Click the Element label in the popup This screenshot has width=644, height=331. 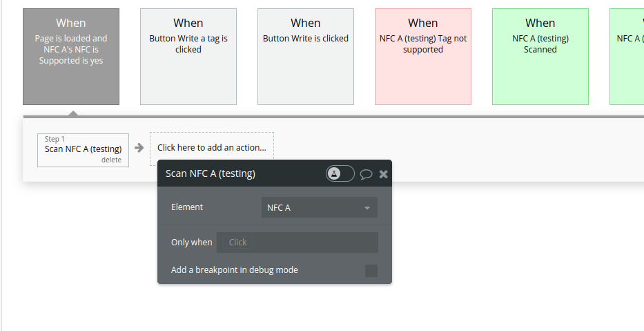[x=187, y=207]
